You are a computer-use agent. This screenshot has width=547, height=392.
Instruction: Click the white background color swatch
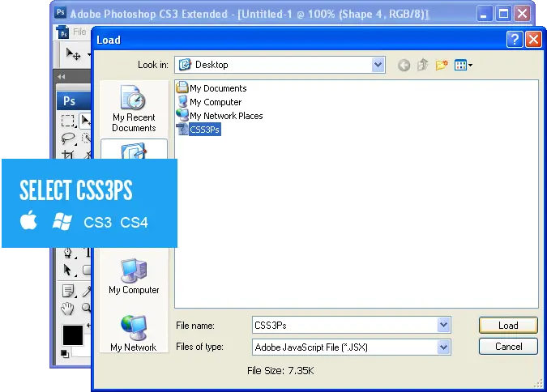tap(83, 352)
